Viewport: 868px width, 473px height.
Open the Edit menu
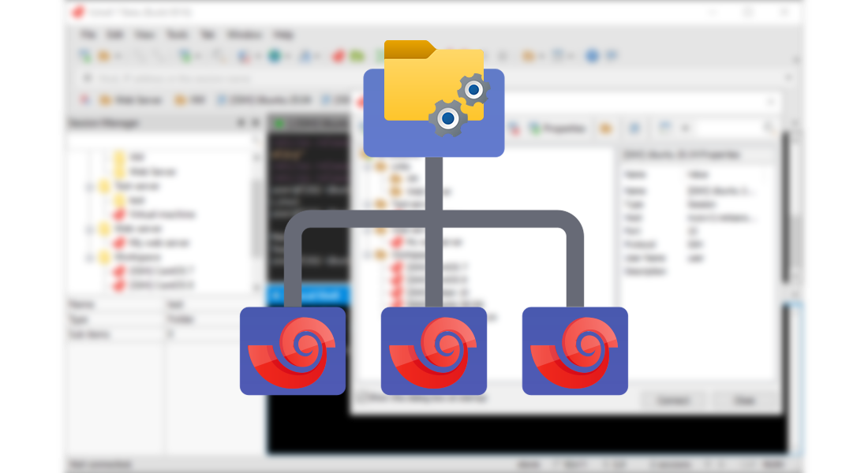(x=114, y=35)
